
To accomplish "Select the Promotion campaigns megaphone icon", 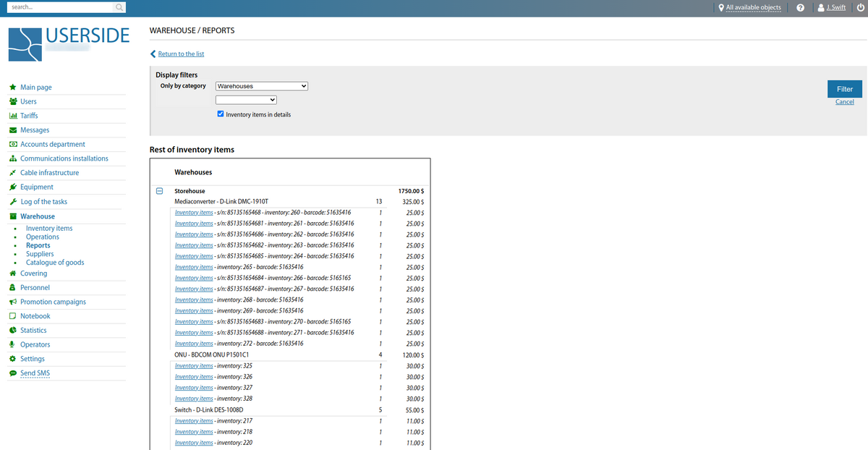I will click(13, 301).
